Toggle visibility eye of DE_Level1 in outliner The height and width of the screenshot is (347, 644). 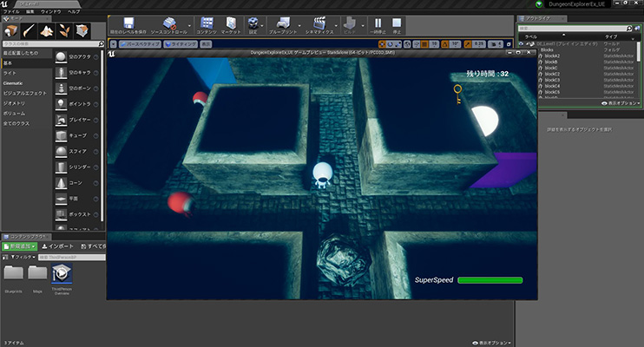point(521,43)
